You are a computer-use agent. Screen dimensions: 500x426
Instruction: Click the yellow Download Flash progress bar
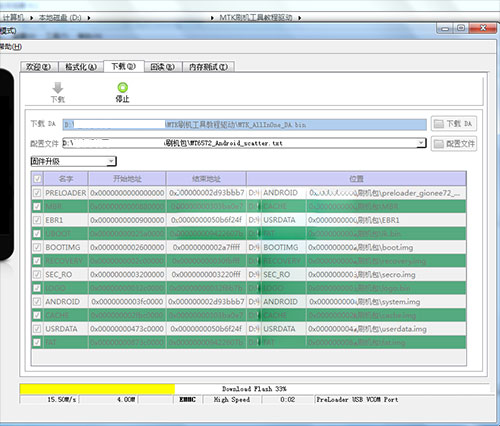click(x=97, y=389)
